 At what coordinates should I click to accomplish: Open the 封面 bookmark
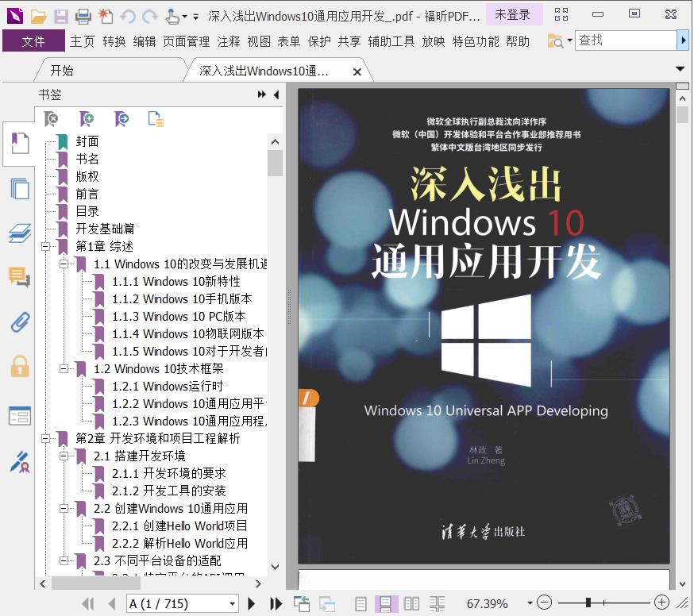tap(87, 141)
